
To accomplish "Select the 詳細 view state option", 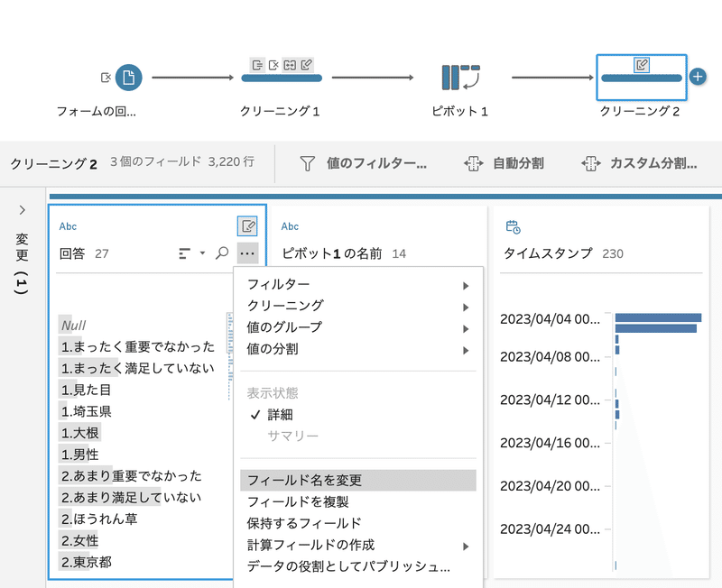I will 358,415.
